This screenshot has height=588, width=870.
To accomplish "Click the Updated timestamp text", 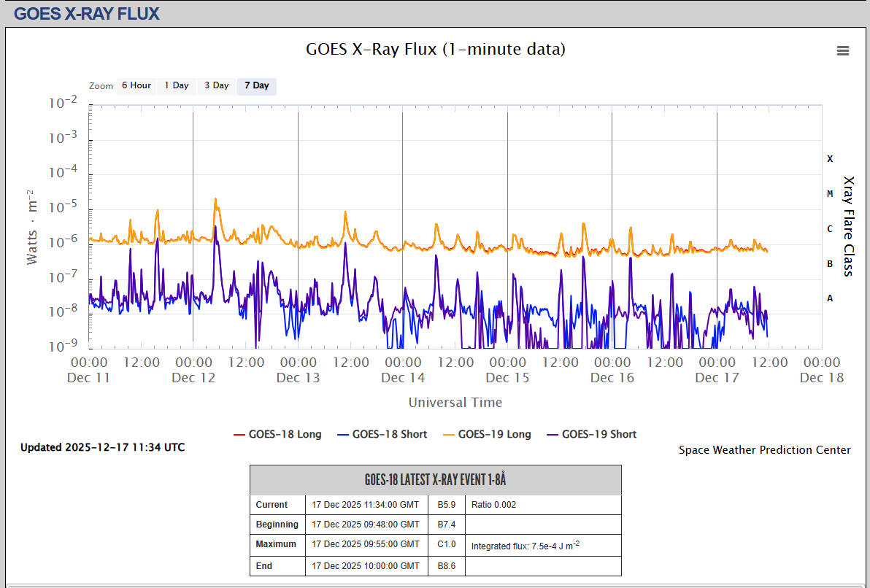I will tap(102, 447).
